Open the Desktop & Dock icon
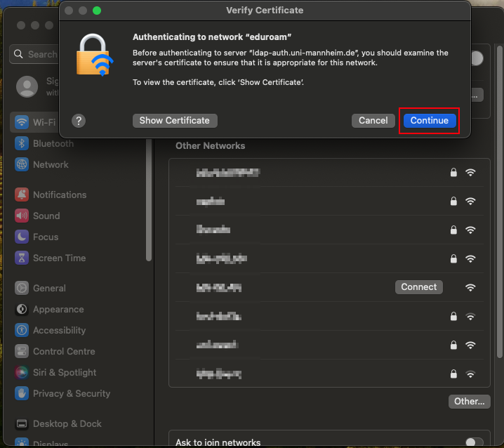The image size is (504, 448). [x=22, y=424]
